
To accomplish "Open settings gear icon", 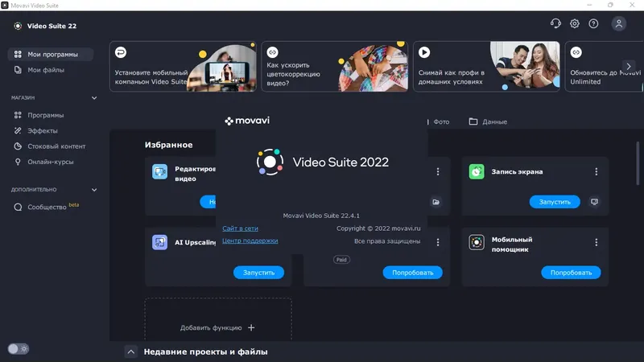I will (x=575, y=23).
